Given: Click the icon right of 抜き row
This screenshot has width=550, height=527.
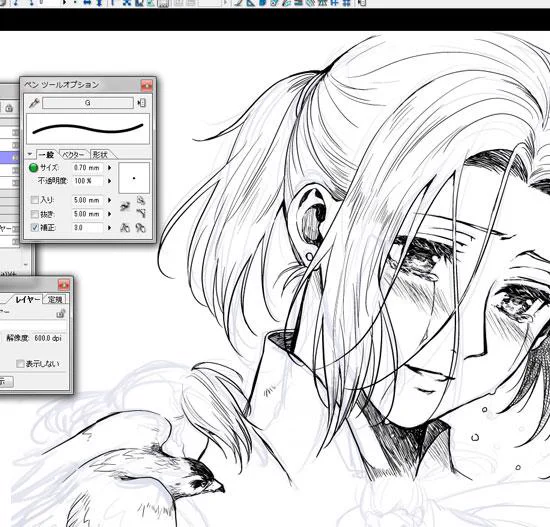Looking at the screenshot, I should (x=141, y=213).
